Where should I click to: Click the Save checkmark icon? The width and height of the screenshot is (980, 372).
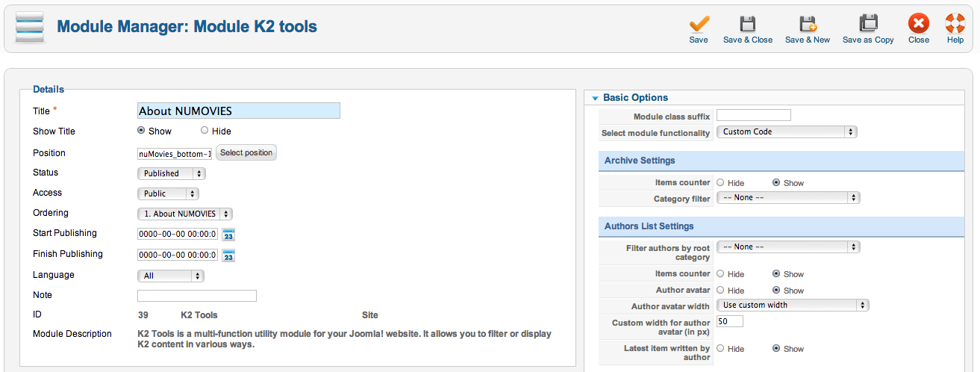point(699,23)
